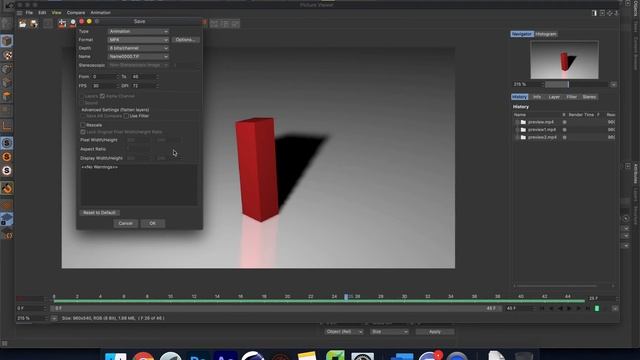The image size is (640, 360).
Task: Click the orange swirl icon in left palette
Action: coord(7,188)
